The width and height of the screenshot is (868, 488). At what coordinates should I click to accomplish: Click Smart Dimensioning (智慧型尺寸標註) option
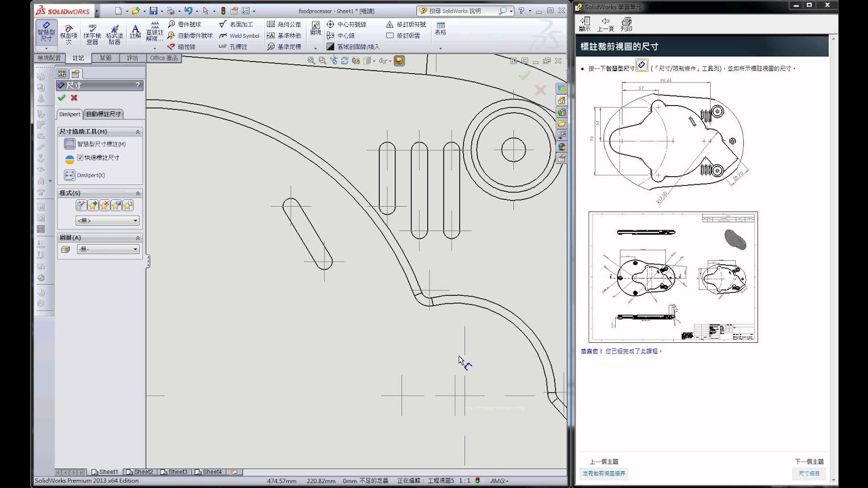click(x=95, y=144)
